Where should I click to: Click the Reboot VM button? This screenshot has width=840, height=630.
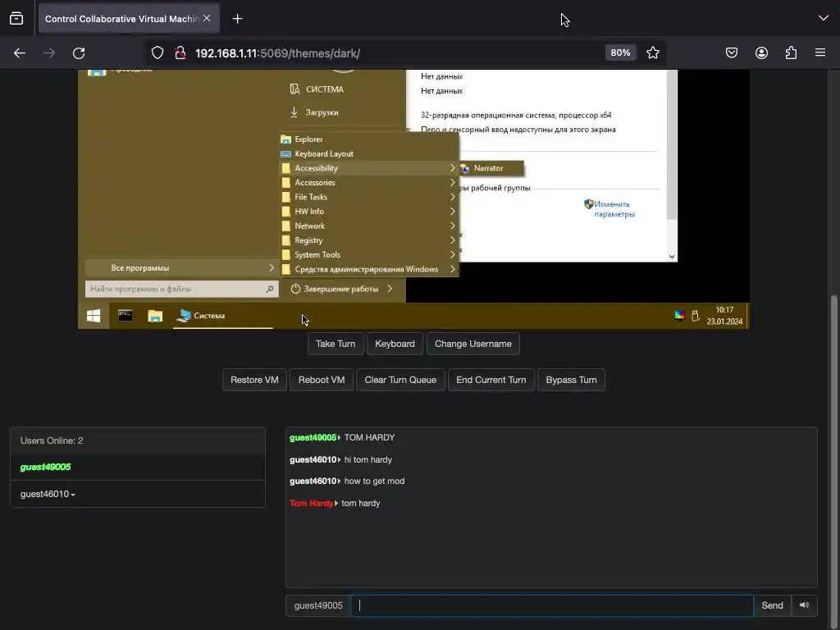322,380
